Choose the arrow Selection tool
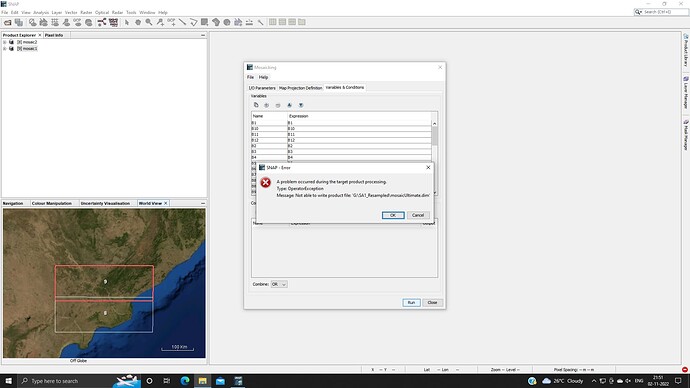This screenshot has height=388, width=690. point(127,22)
